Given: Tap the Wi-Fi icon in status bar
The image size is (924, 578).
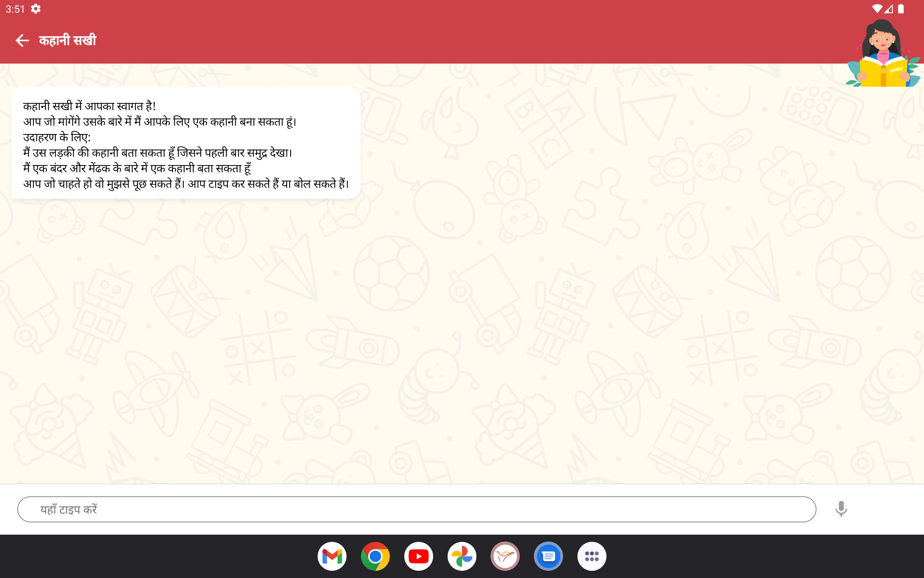Looking at the screenshot, I should tap(877, 9).
